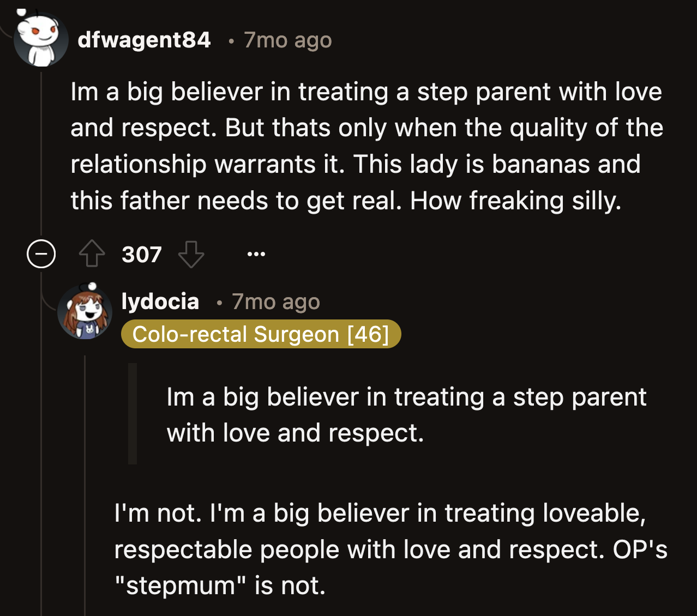Click the vertical quote bar beside the quoted text

coord(133,413)
